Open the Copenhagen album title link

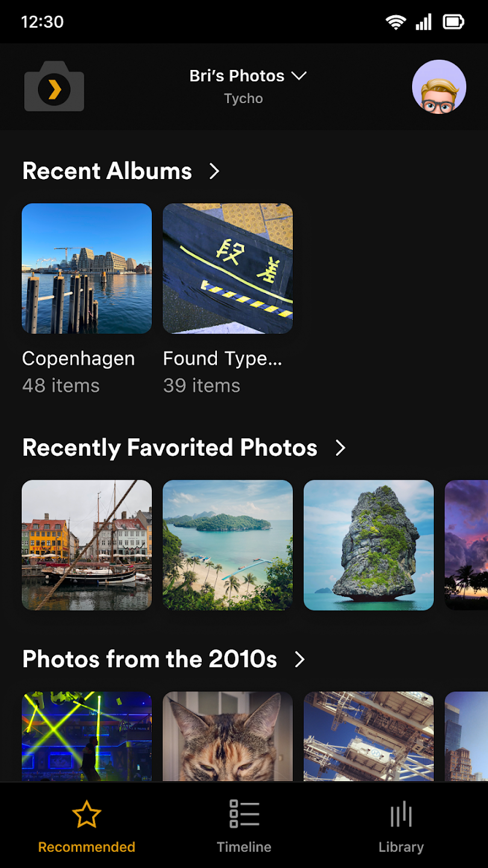(78, 359)
